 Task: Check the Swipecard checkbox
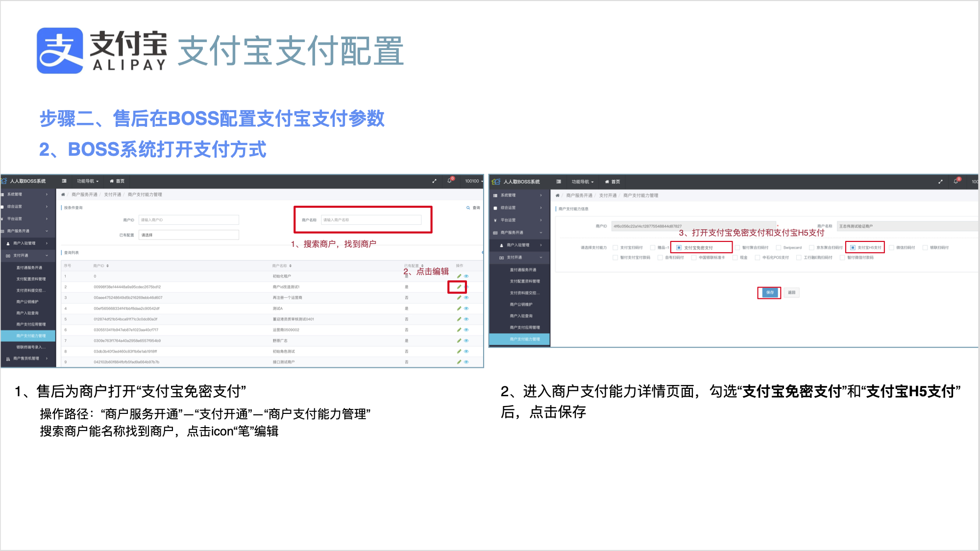(779, 248)
